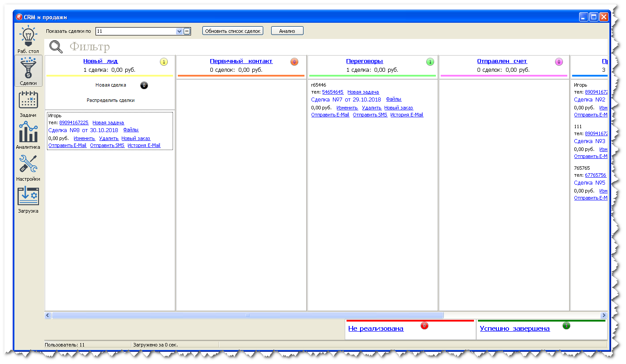Open the Задачи calendar icon

click(x=28, y=100)
